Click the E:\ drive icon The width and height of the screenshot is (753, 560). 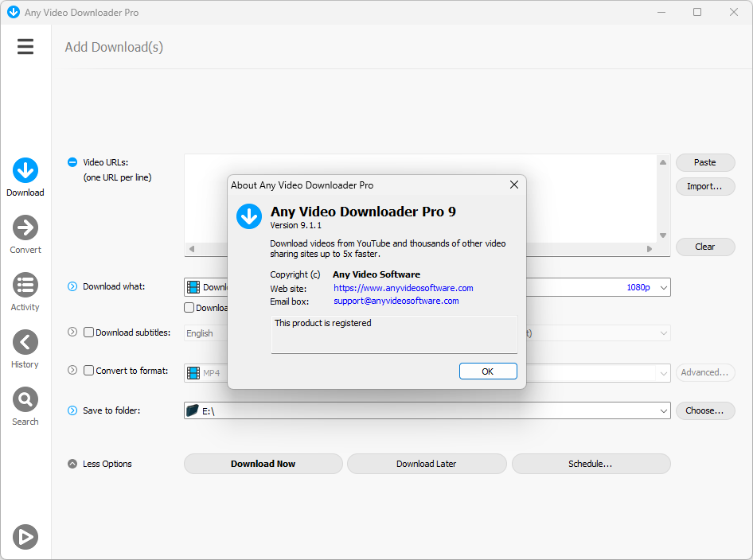193,410
